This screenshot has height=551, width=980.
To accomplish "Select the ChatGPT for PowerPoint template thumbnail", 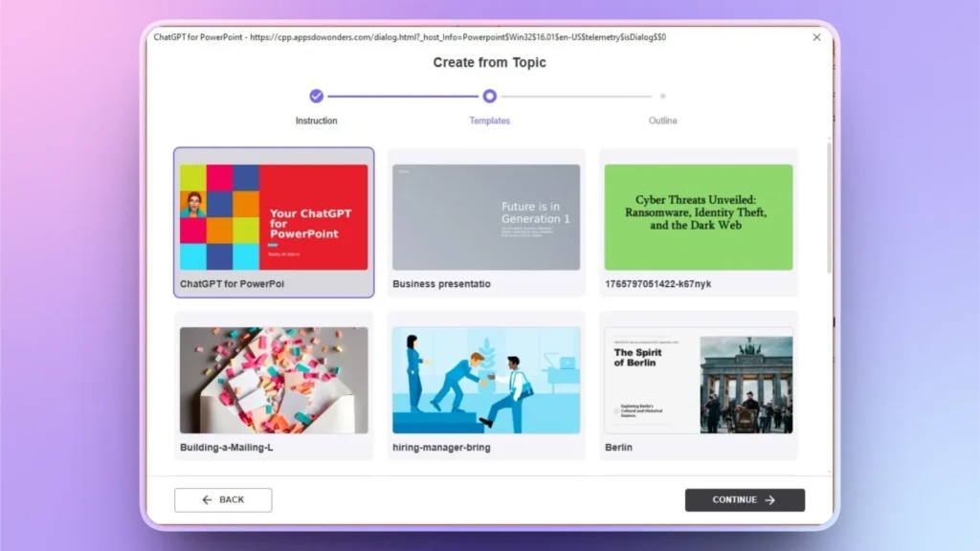I will point(274,214).
